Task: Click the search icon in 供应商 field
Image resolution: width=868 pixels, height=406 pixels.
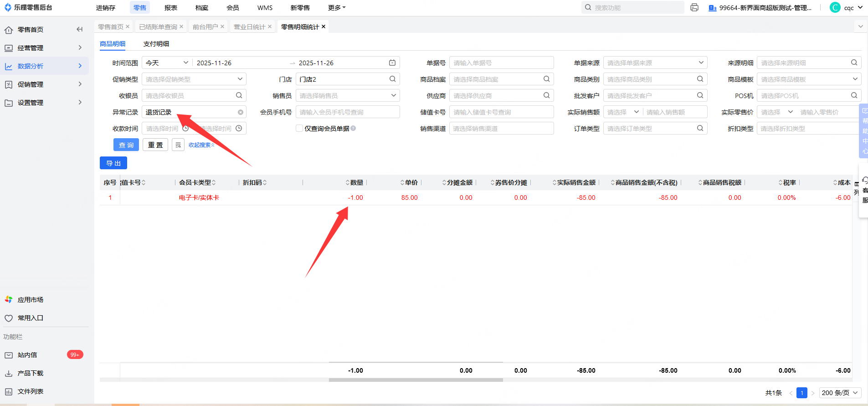Action: (x=547, y=95)
